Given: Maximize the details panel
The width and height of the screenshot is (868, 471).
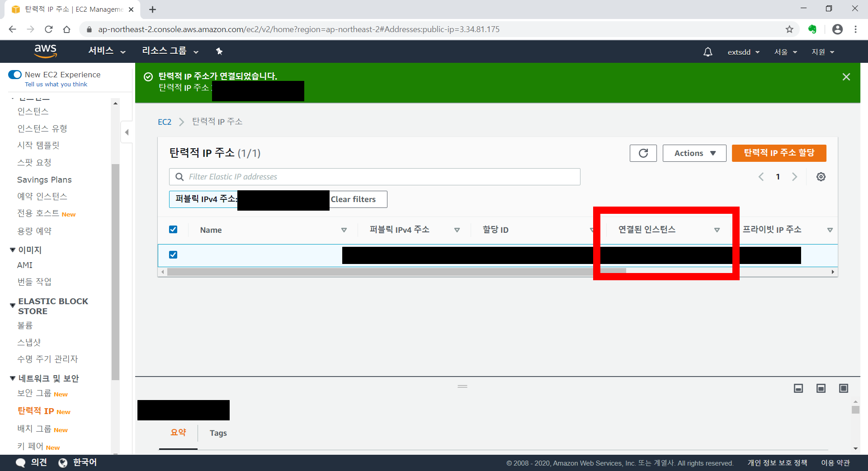Looking at the screenshot, I should click(844, 388).
